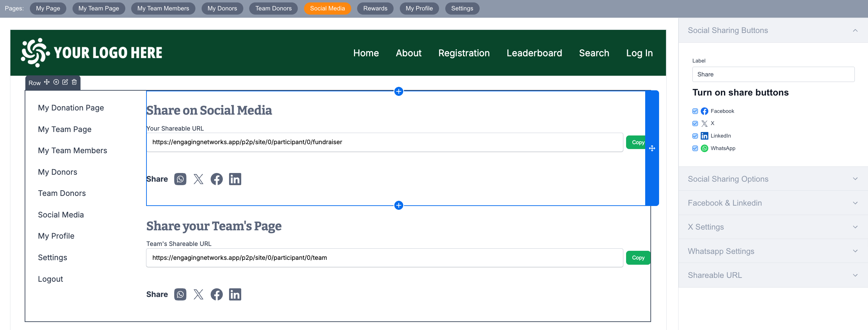Untick the Facebook share button checkbox

695,111
